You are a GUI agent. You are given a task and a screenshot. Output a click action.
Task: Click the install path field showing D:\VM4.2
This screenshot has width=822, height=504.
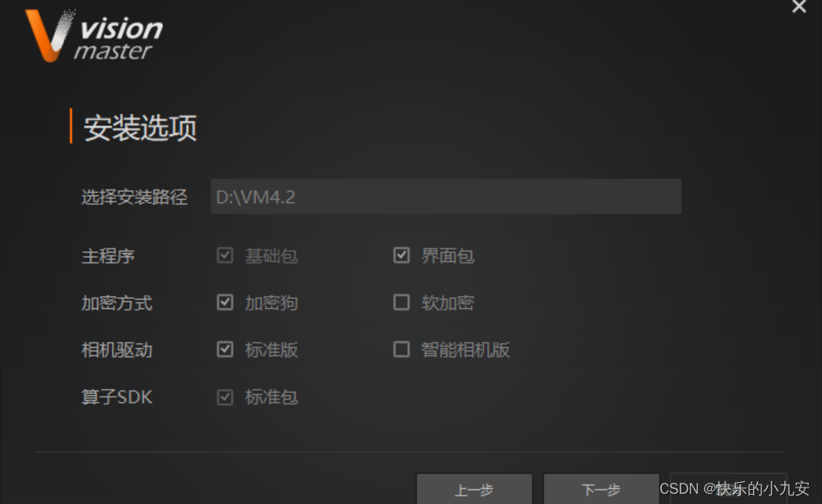pyautogui.click(x=446, y=197)
